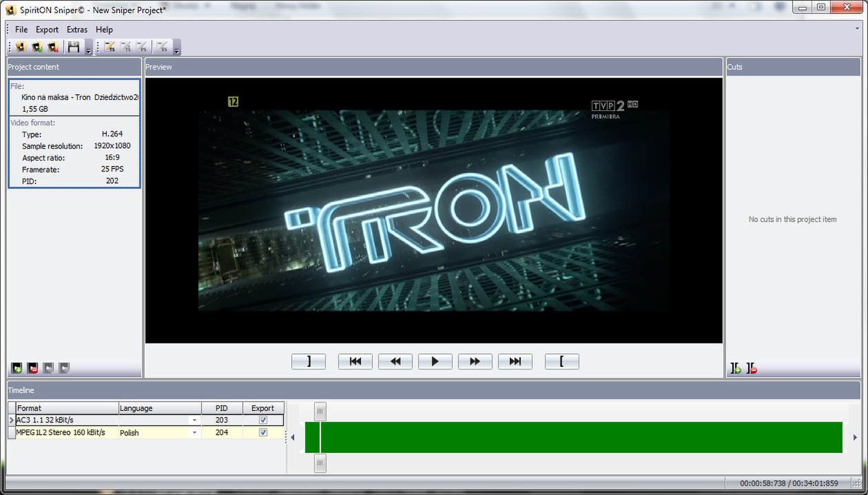Click the row selector of the MPEG1L2 track
868x495 pixels.
[x=11, y=432]
